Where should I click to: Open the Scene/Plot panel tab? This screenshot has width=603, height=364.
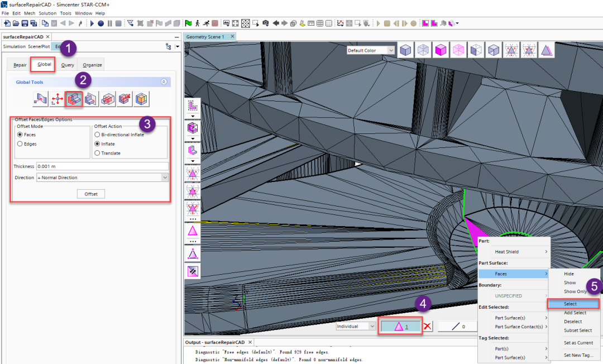point(39,46)
